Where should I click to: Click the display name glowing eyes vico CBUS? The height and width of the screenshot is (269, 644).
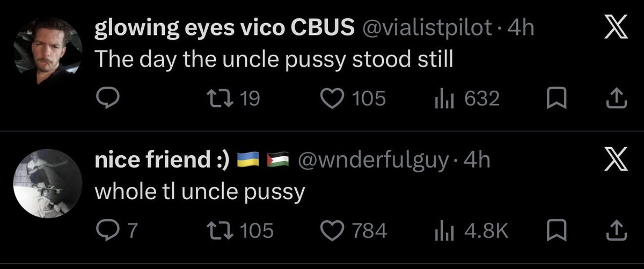tap(225, 30)
